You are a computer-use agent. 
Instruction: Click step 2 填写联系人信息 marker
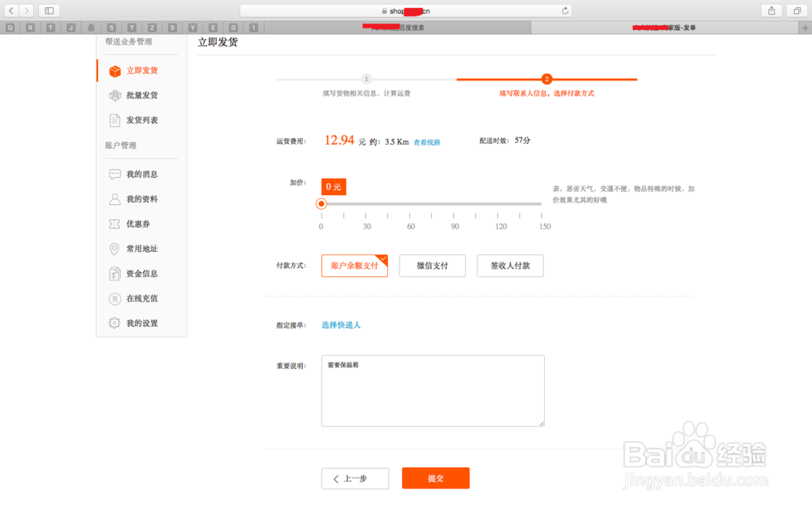tap(546, 80)
